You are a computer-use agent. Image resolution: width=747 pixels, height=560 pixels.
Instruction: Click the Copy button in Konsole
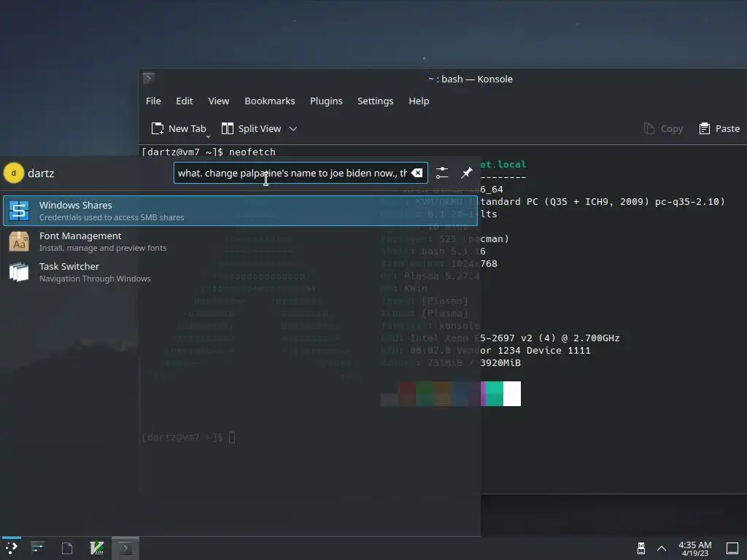[663, 128]
